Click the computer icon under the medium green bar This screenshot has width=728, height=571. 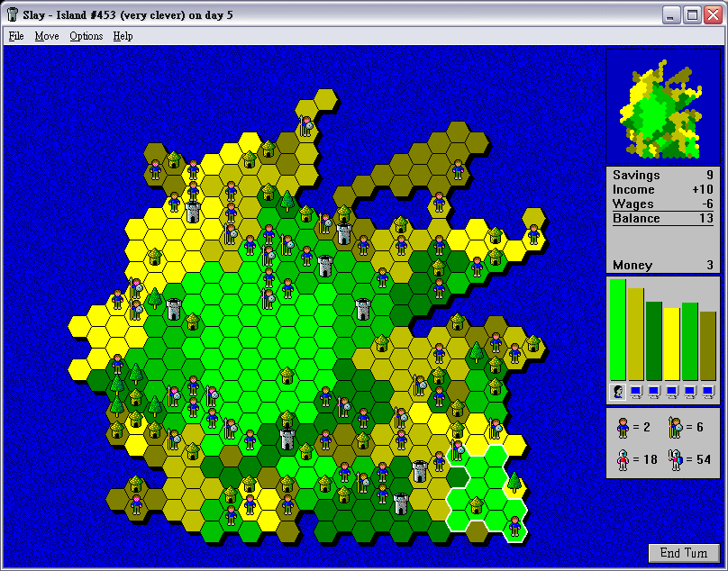690,393
